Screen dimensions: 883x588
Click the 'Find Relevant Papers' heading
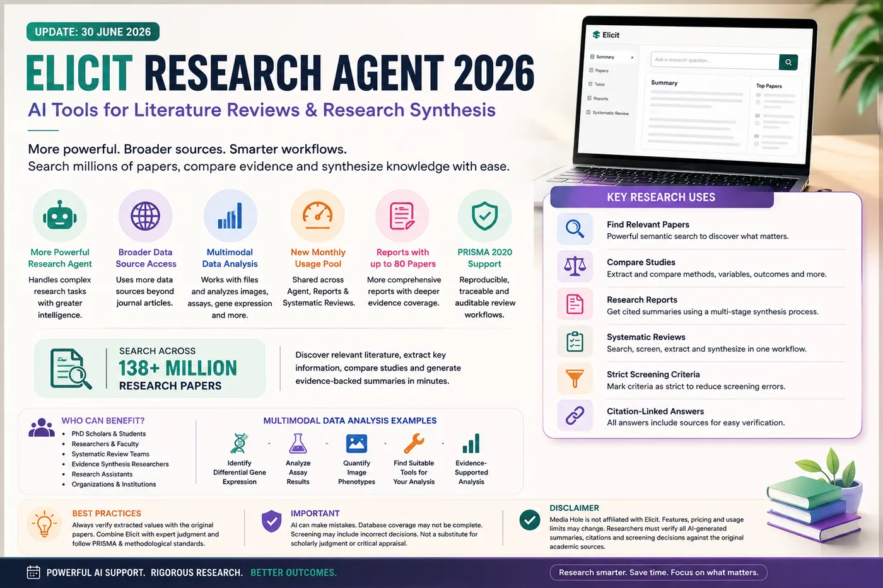(648, 224)
